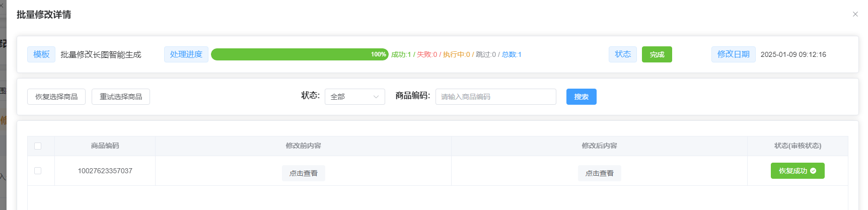Click the 商品编码 column header
Image resolution: width=868 pixels, height=210 pixels.
[x=105, y=146]
